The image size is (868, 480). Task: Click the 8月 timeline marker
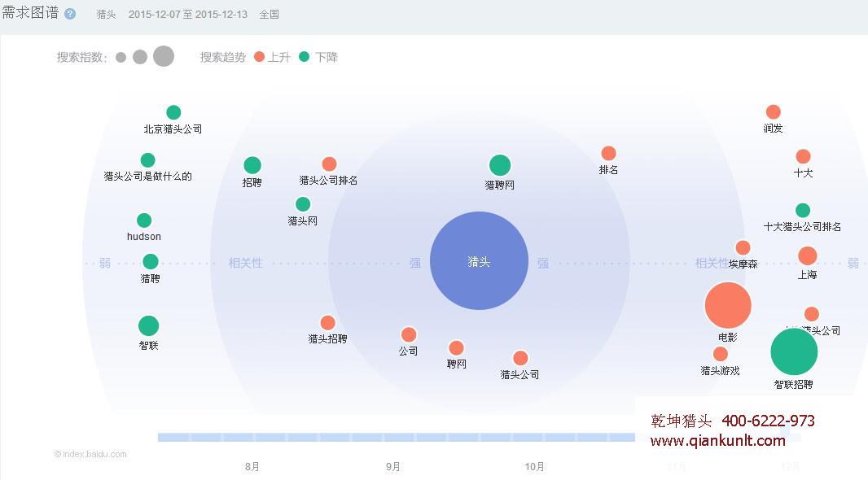252,466
